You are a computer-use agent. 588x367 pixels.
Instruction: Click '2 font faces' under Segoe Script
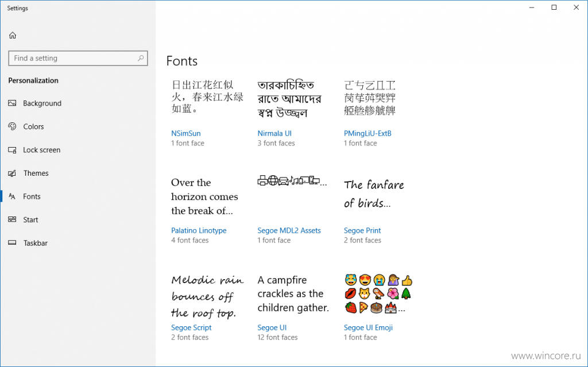pos(189,337)
